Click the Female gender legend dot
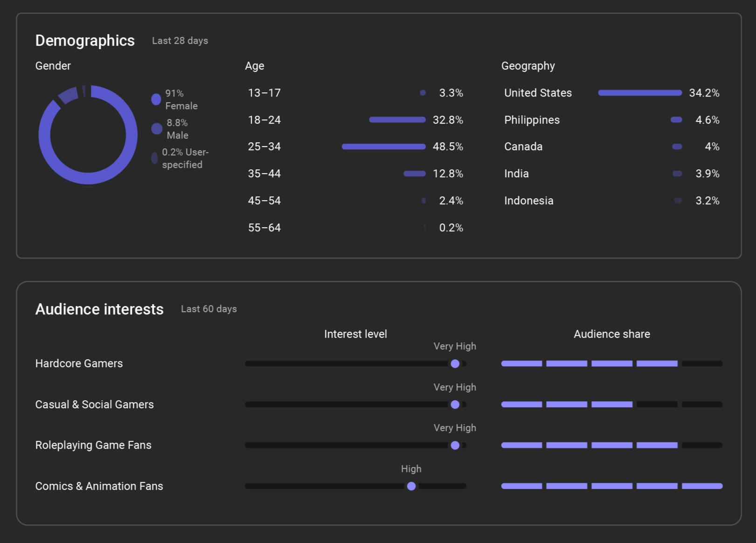This screenshot has width=756, height=543. pyautogui.click(x=156, y=99)
